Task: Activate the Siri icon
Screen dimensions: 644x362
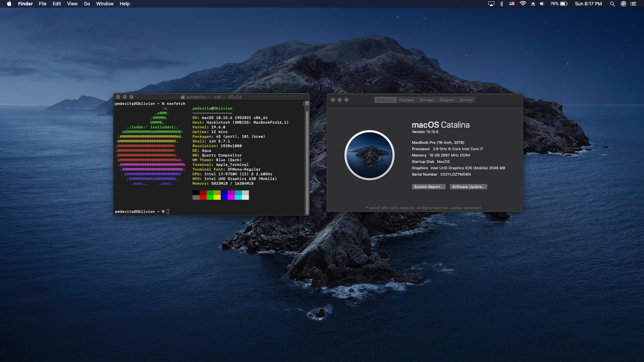Action: [x=623, y=4]
